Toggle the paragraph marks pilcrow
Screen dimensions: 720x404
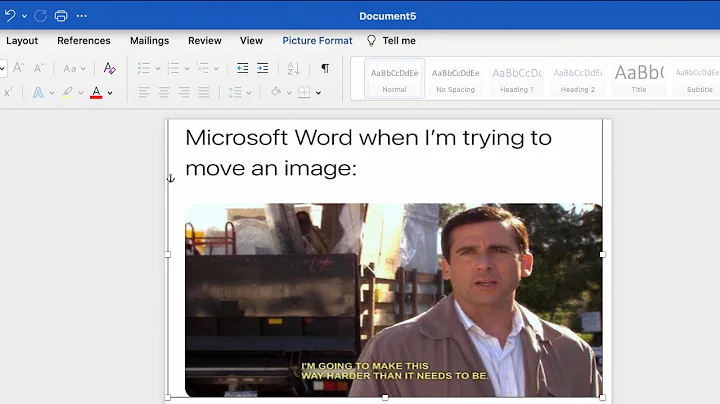tap(325, 68)
